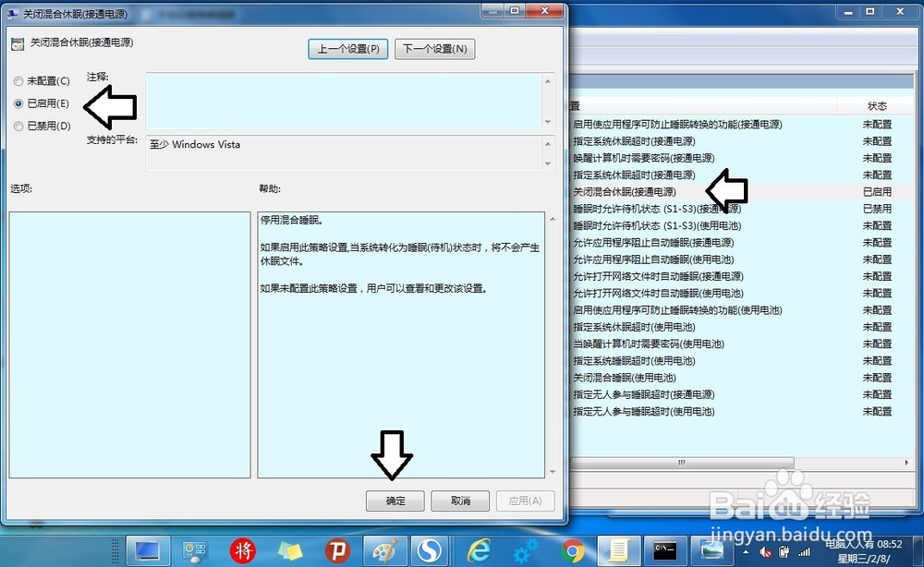This screenshot has width=924, height=567.
Task: Click the 上一个设置(P) button
Action: pyautogui.click(x=347, y=49)
